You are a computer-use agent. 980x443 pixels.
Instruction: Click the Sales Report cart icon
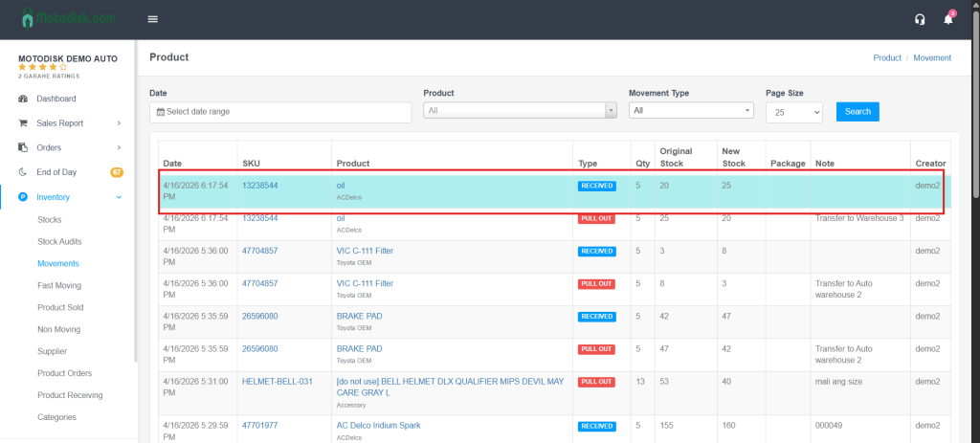(x=23, y=123)
